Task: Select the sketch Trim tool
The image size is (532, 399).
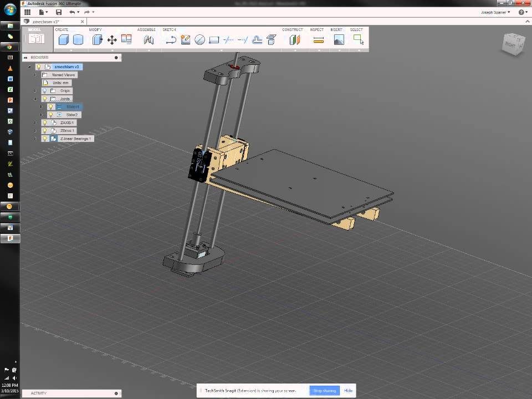Action: click(x=228, y=40)
